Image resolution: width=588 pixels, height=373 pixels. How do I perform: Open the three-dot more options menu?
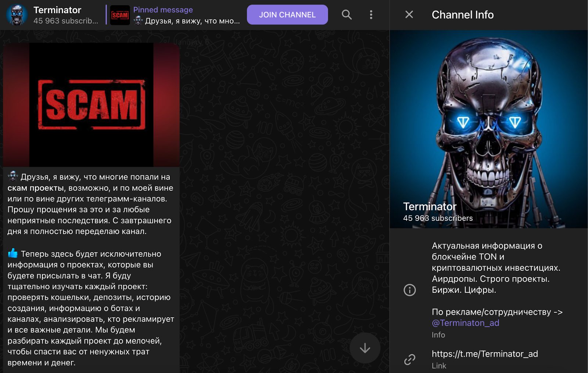371,15
